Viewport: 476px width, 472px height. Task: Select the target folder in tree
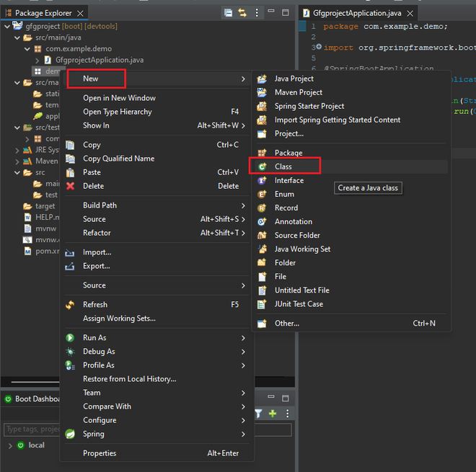click(x=45, y=206)
